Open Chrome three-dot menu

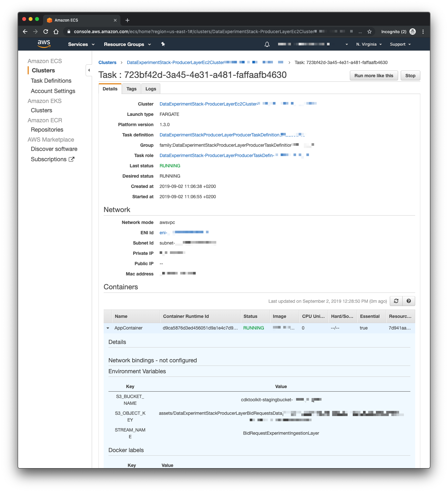pyautogui.click(x=423, y=32)
